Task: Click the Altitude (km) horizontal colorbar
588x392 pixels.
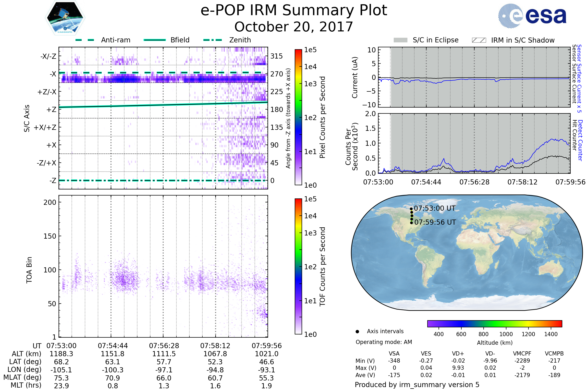Action: click(494, 323)
